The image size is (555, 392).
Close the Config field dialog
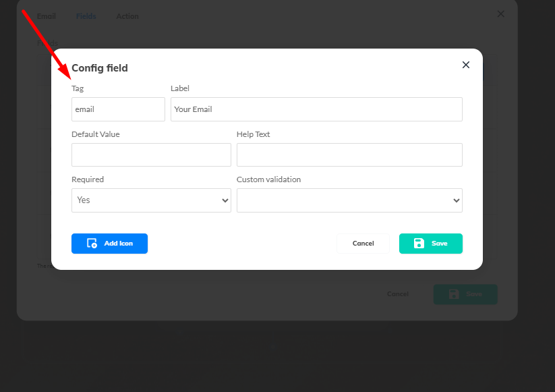(x=465, y=65)
